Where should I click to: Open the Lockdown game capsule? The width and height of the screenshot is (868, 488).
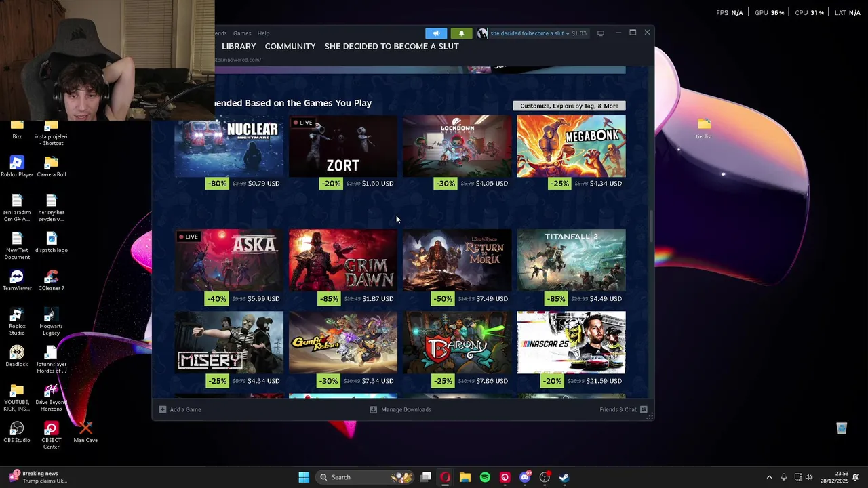(457, 146)
